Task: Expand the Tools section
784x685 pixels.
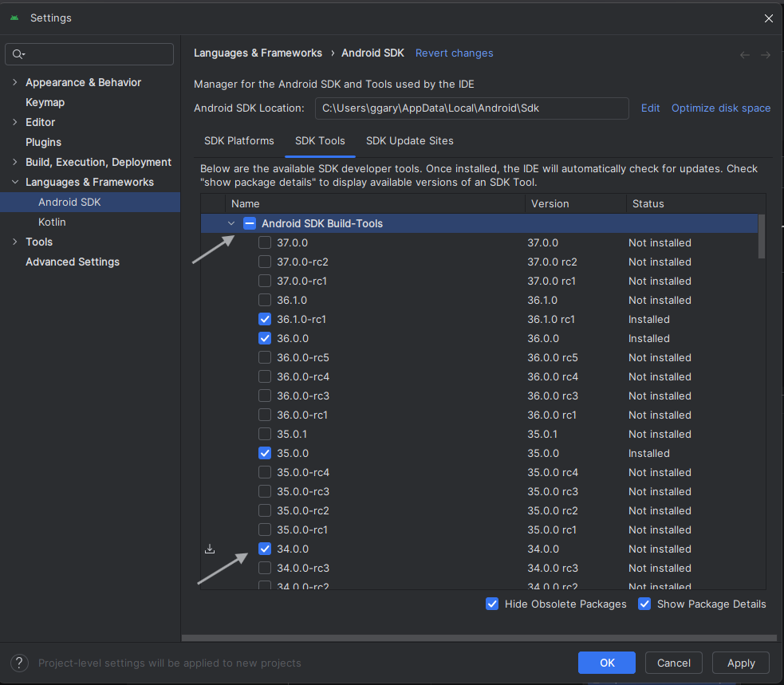Action: (x=15, y=242)
